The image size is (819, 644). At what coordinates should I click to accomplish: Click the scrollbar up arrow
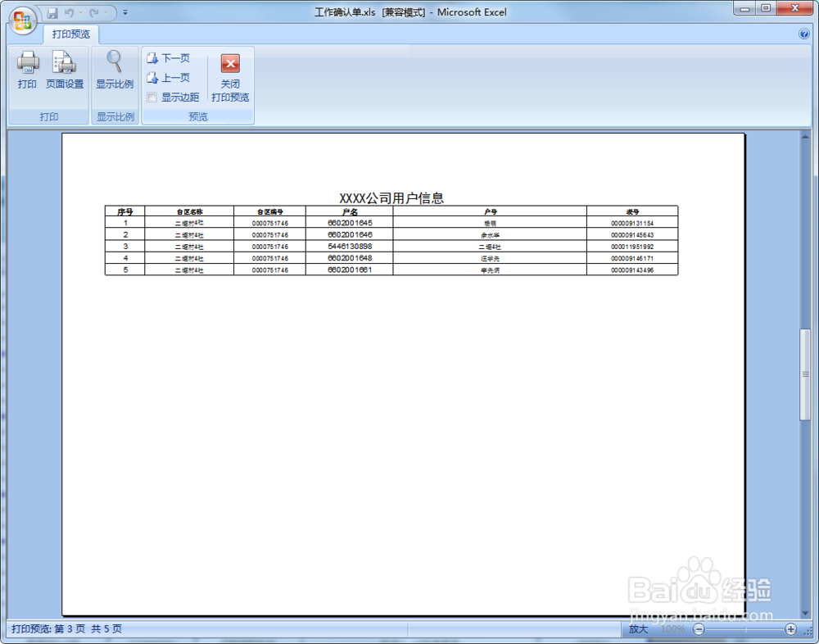click(805, 138)
